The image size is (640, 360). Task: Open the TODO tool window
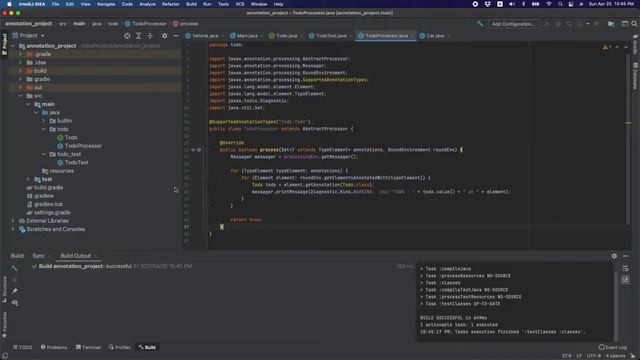tap(22, 347)
